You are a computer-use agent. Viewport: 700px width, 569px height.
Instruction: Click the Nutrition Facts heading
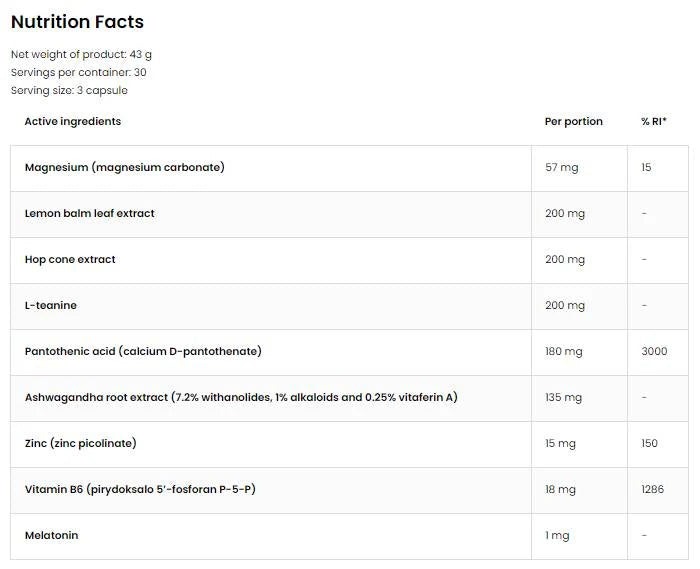tap(77, 22)
